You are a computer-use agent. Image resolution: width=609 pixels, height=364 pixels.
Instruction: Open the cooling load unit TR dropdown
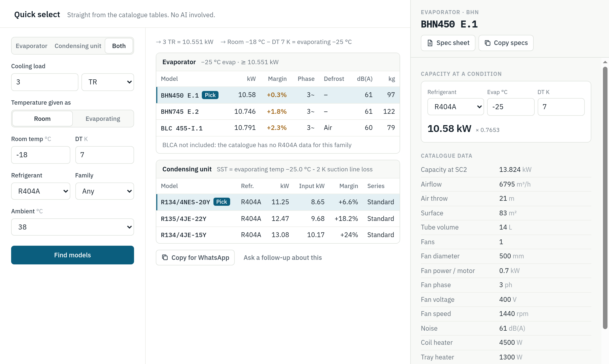[x=108, y=82]
